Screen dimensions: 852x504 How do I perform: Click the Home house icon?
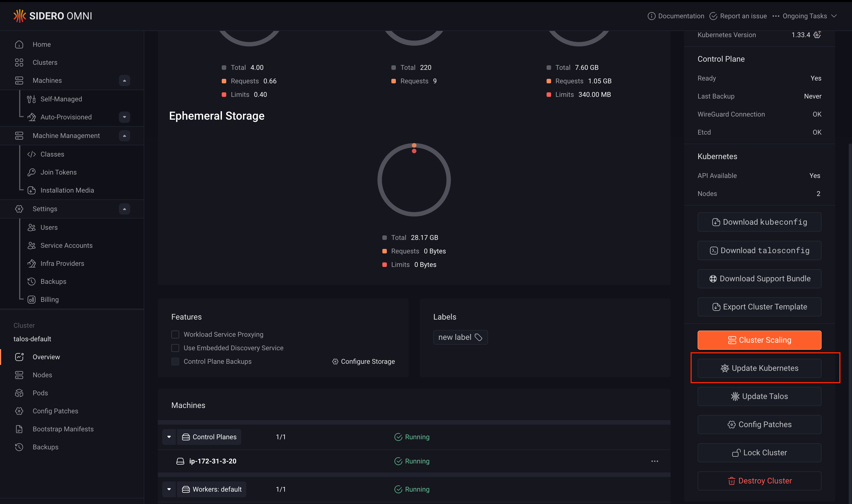(x=19, y=44)
